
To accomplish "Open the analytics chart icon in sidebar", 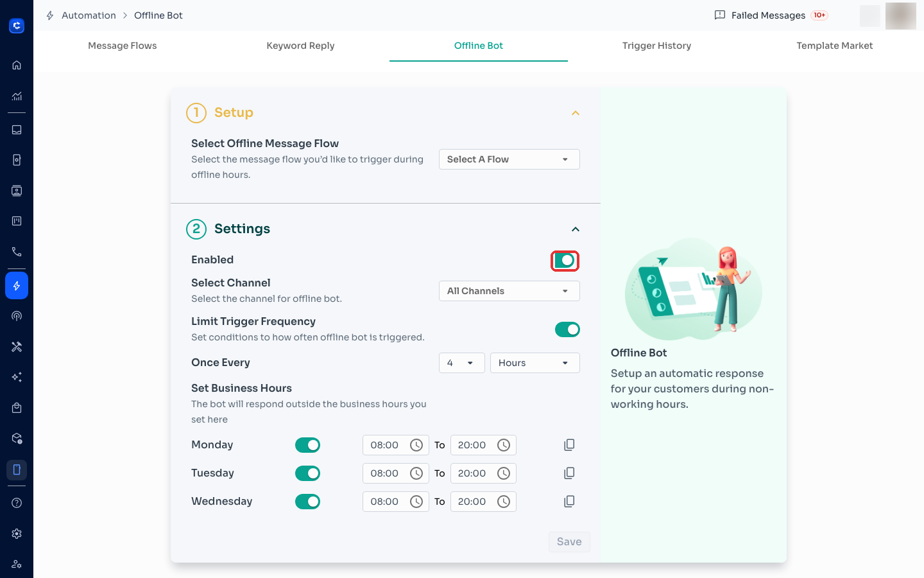I will [17, 96].
